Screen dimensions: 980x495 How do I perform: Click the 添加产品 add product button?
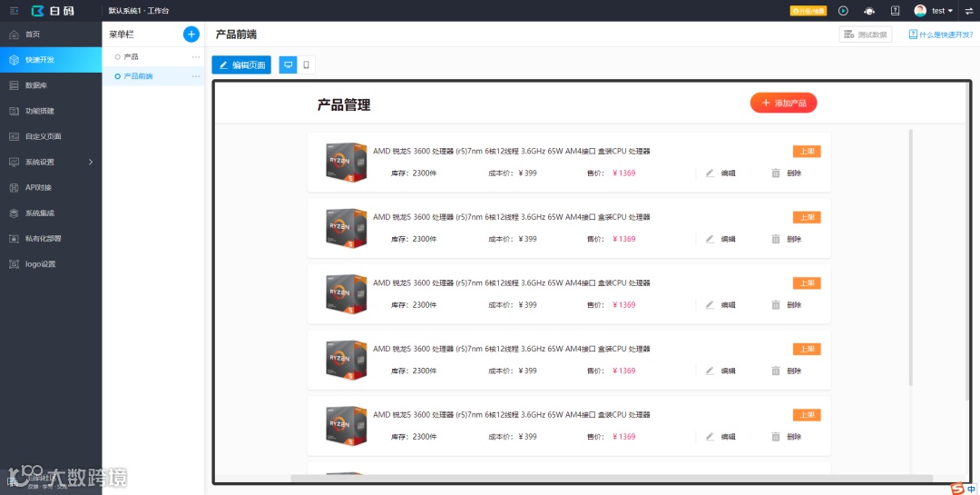[784, 103]
